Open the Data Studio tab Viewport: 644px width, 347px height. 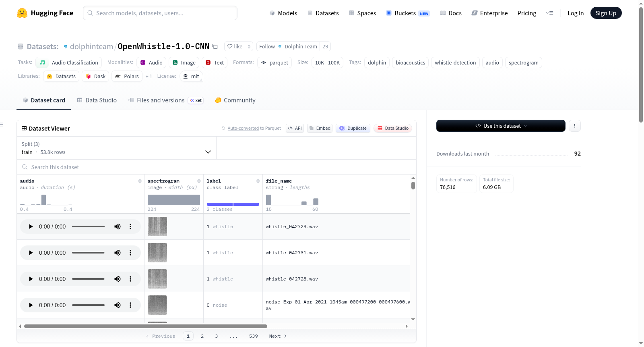pos(97,100)
